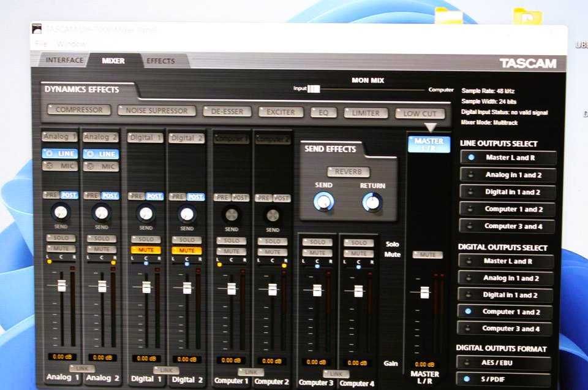Select POST send on Analog 2
Screen dimensions: 588x390
110,196
